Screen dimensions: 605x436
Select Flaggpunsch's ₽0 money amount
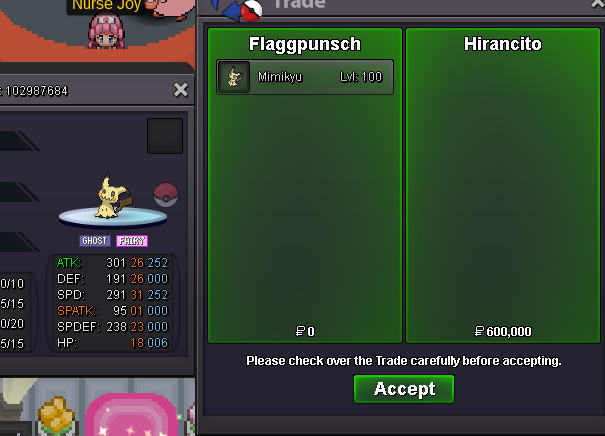(305, 331)
